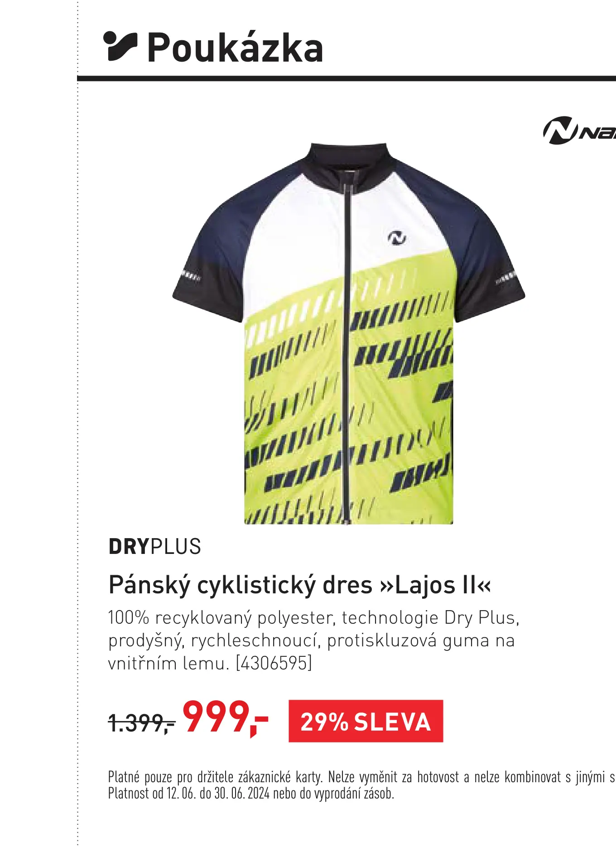Viewport: 616px width, 847px height.
Task: Click the dotted cut line at left
Action: pos(77,423)
